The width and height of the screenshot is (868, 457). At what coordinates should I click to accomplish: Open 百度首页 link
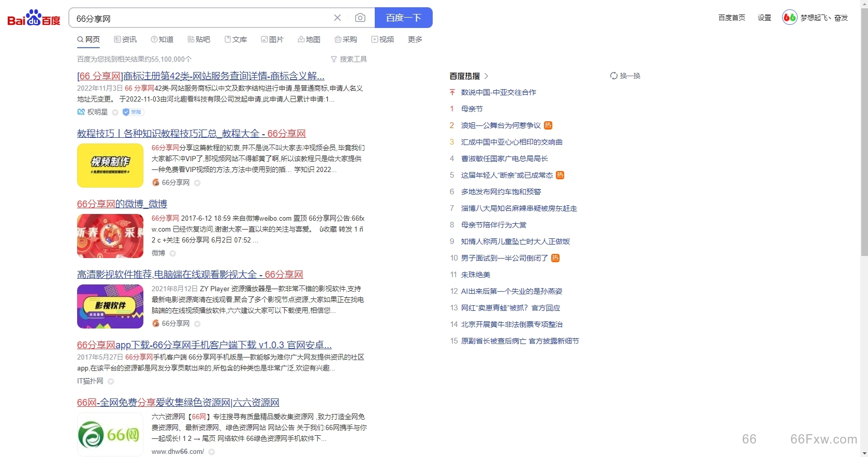(x=732, y=18)
